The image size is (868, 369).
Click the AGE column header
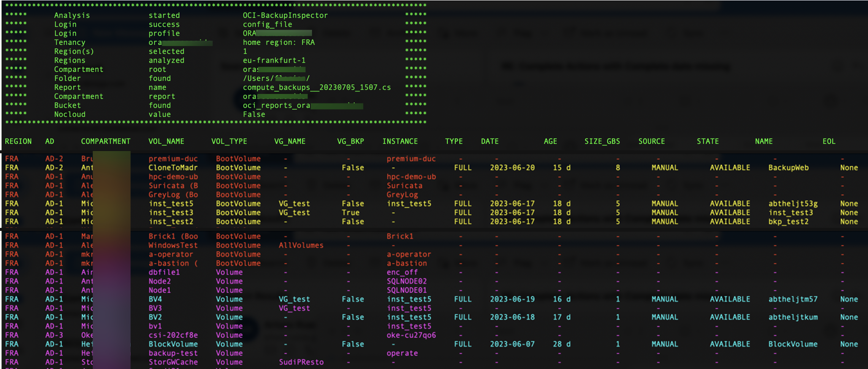click(550, 141)
